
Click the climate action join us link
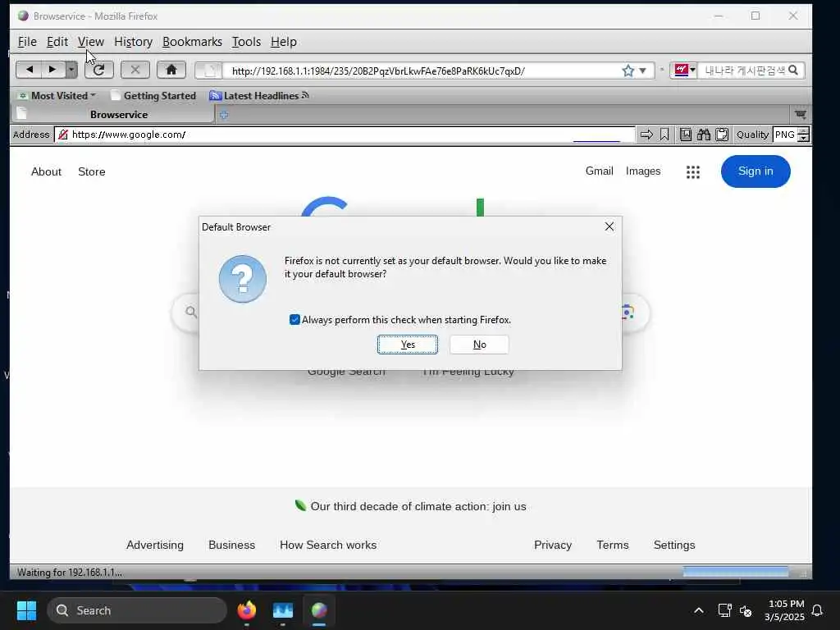click(x=418, y=506)
